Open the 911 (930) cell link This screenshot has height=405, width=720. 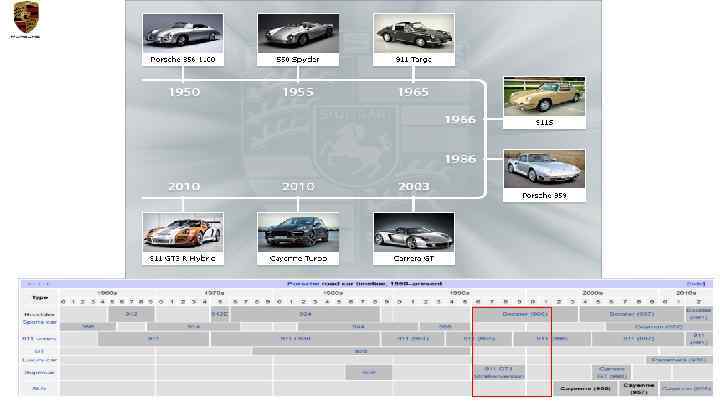click(x=295, y=339)
